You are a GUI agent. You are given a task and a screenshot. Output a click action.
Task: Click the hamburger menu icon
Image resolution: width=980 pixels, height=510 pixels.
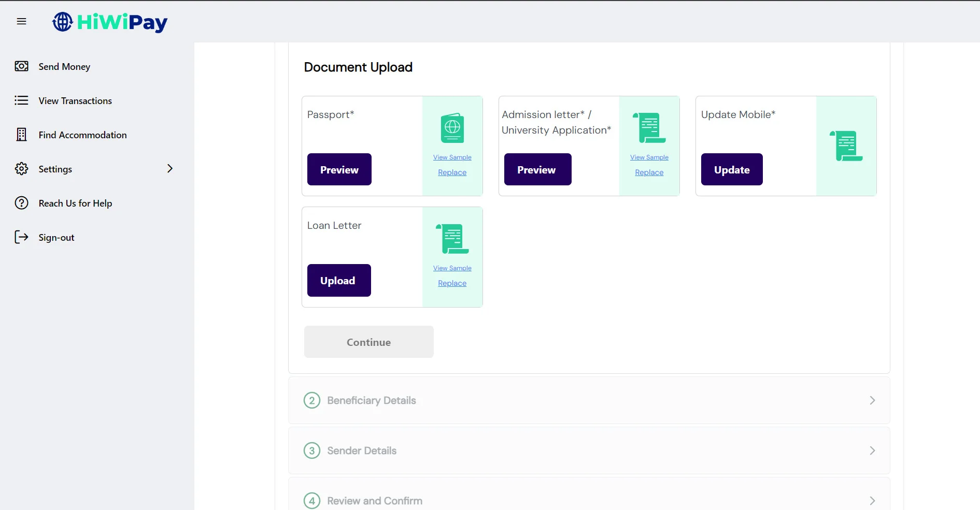pyautogui.click(x=21, y=21)
